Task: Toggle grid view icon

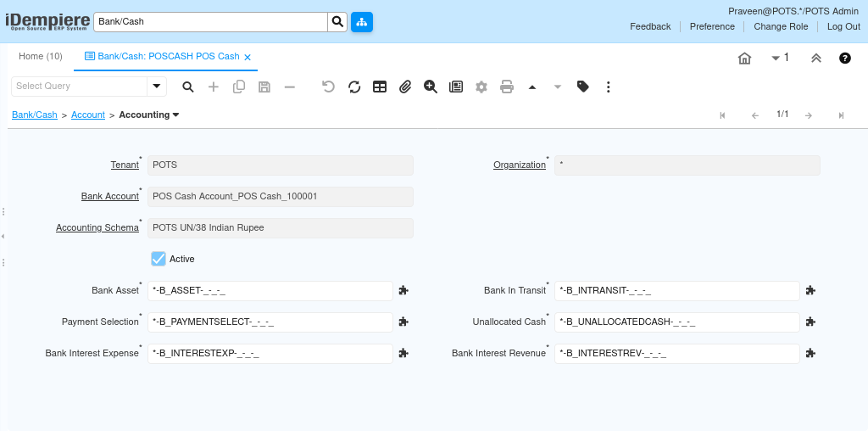Action: [380, 87]
